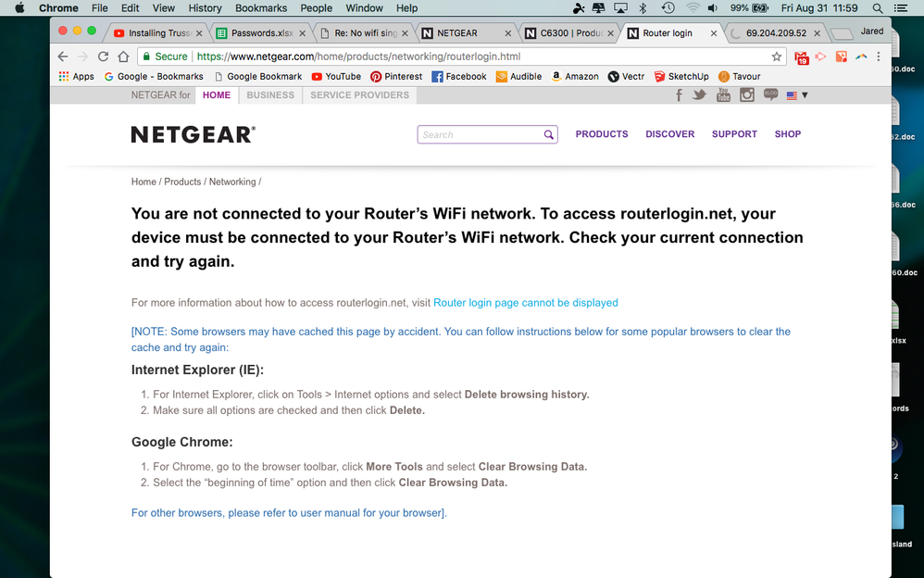Open the Router login page cannot be displayed link
The height and width of the screenshot is (578, 924).
click(x=525, y=302)
